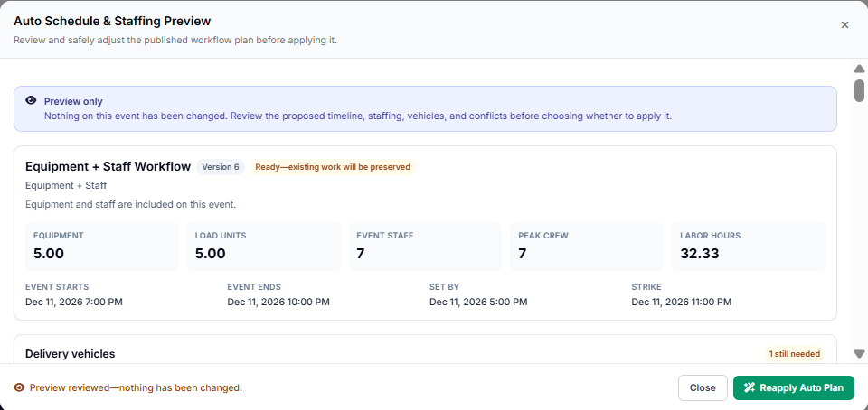Image resolution: width=868 pixels, height=410 pixels.
Task: Click 'Equipment and staff are included' description
Action: pos(130,204)
